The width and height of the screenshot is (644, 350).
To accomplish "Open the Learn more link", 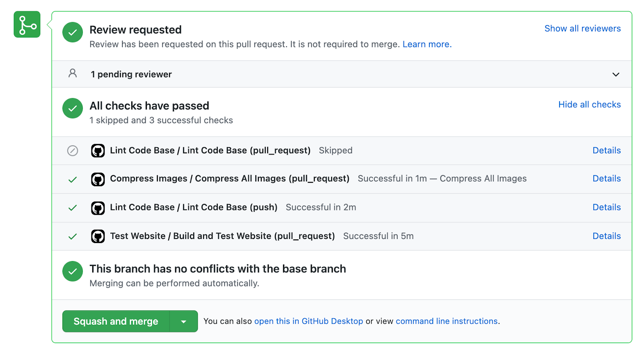I will 427,44.
